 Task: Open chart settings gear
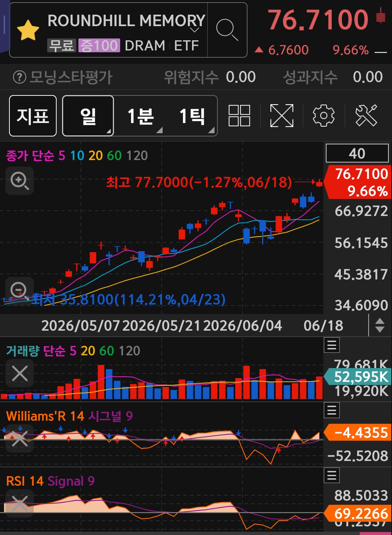click(x=323, y=116)
